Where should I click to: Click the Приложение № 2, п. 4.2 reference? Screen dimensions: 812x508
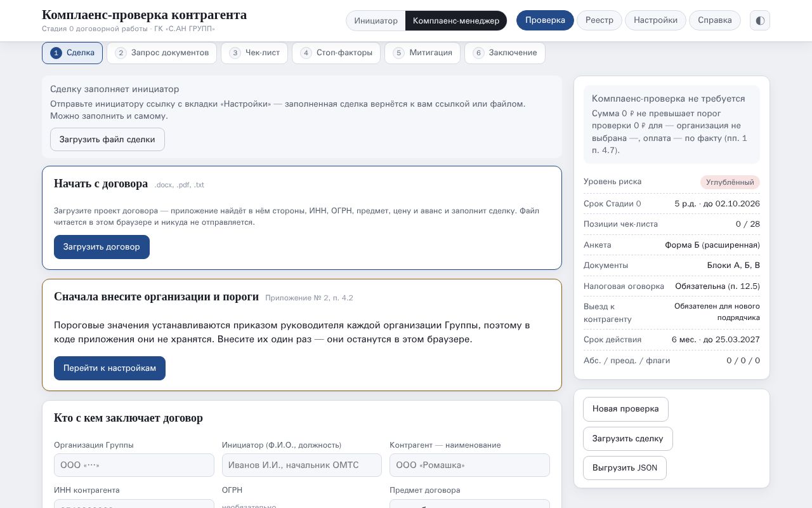point(309,298)
